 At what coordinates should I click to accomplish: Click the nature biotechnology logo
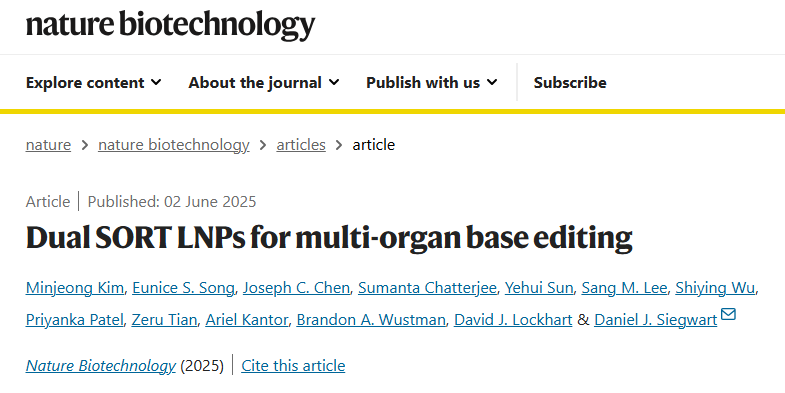point(170,25)
